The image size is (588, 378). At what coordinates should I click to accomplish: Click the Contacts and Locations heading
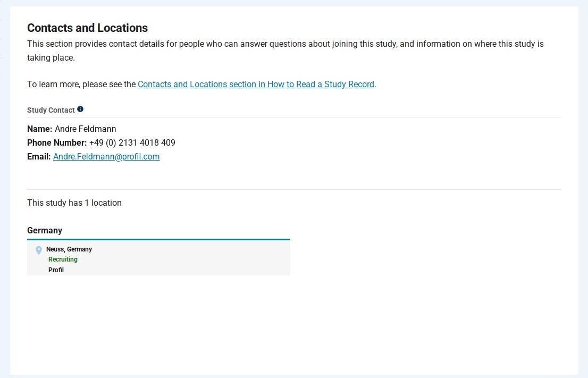(87, 28)
